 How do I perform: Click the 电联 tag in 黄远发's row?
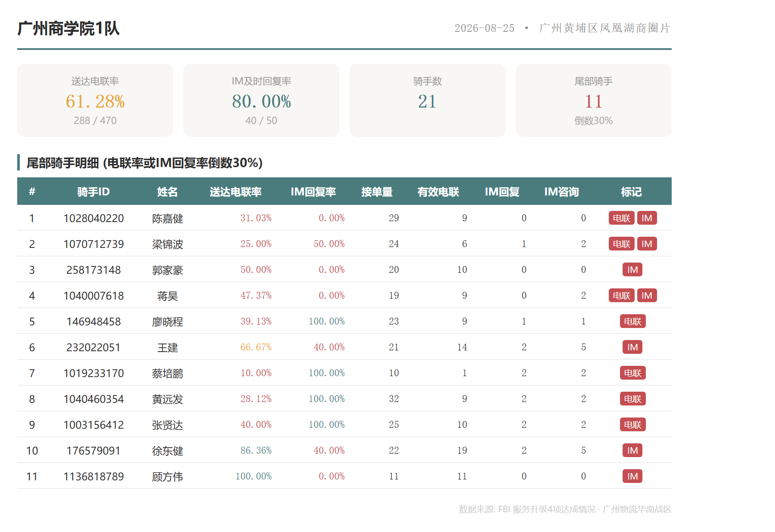[x=633, y=399]
